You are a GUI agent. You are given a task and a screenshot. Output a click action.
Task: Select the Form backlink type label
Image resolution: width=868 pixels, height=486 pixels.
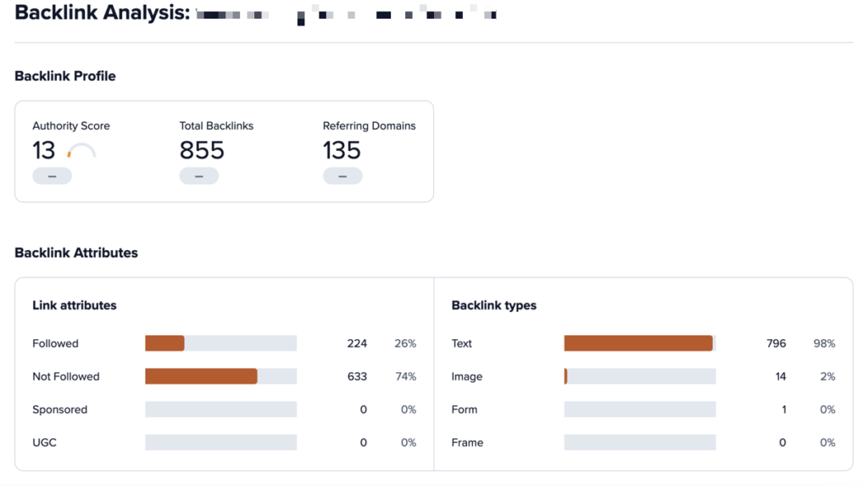coord(465,410)
